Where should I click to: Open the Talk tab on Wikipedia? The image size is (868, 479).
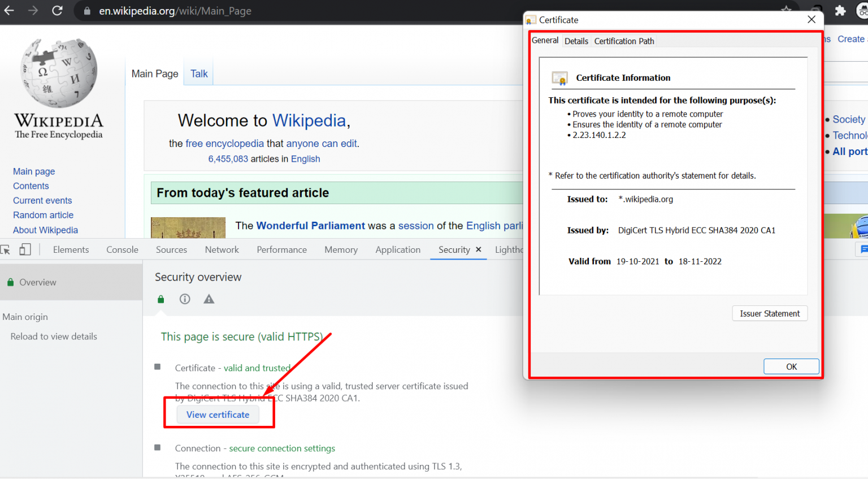coord(198,74)
